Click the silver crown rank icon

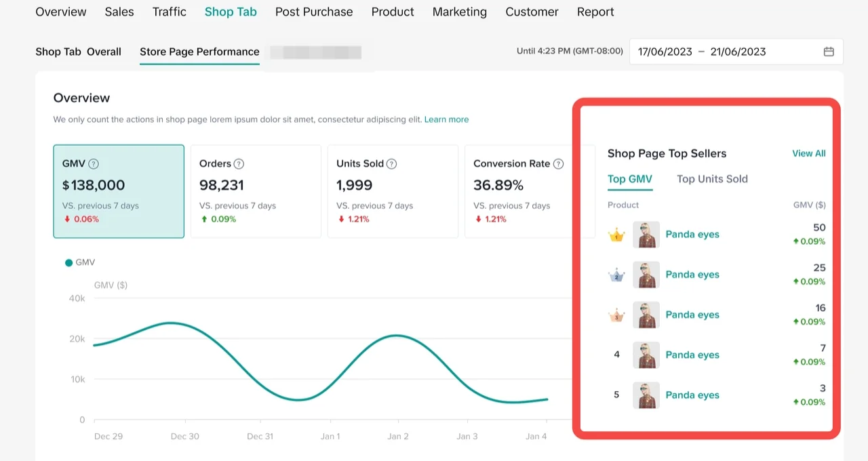coord(616,275)
